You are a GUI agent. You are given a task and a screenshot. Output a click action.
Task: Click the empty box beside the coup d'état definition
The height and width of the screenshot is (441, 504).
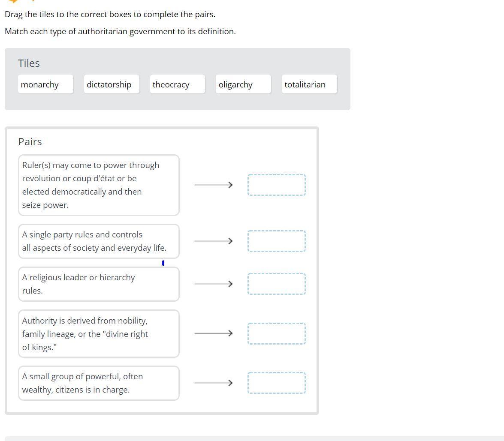[276, 185]
